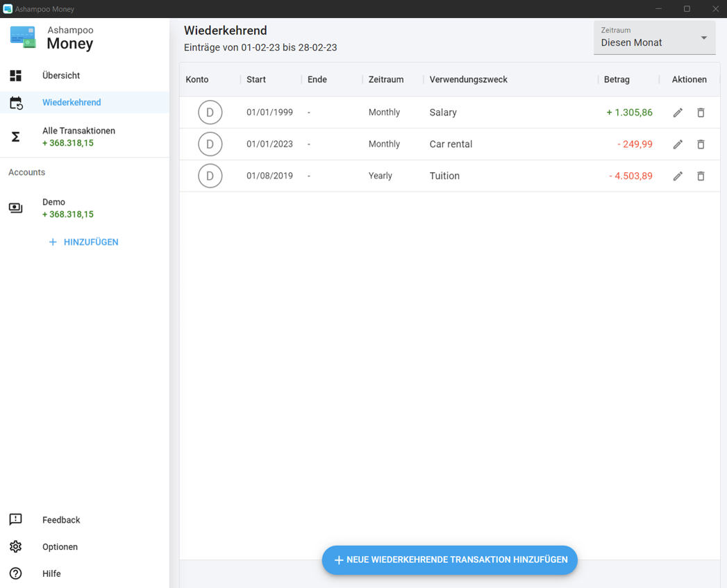Click start date 01/01/1999
This screenshot has width=727, height=588.
[x=269, y=112]
